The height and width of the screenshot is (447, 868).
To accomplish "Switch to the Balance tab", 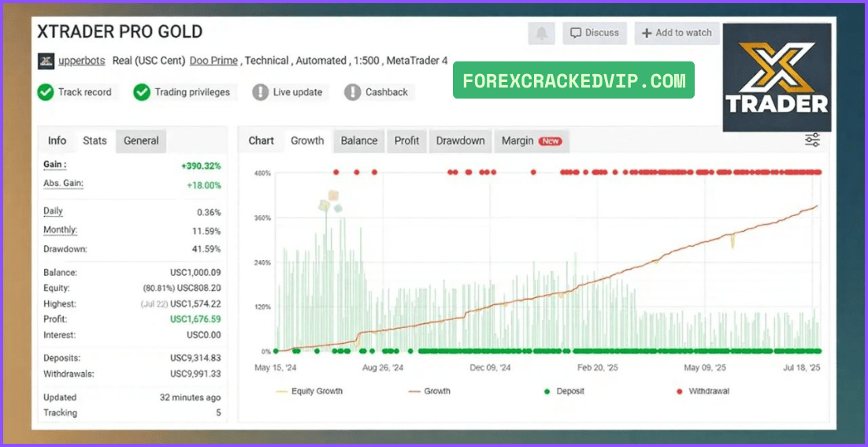I will [x=359, y=140].
